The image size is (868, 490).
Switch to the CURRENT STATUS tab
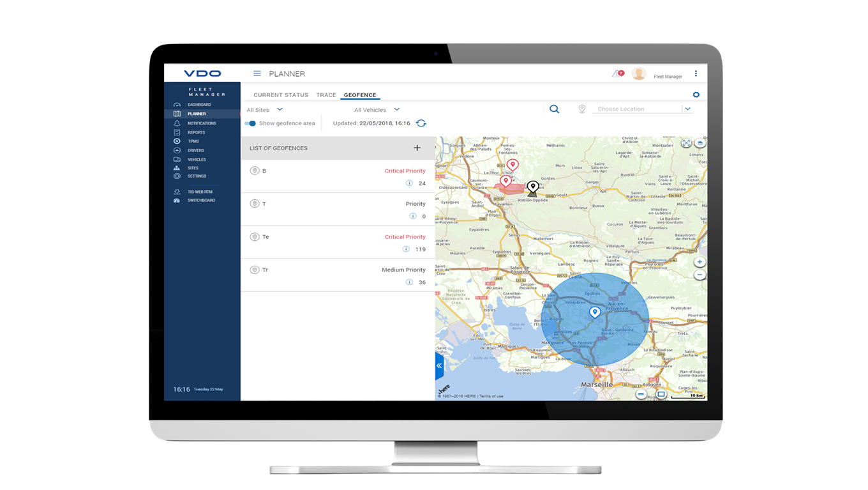281,95
